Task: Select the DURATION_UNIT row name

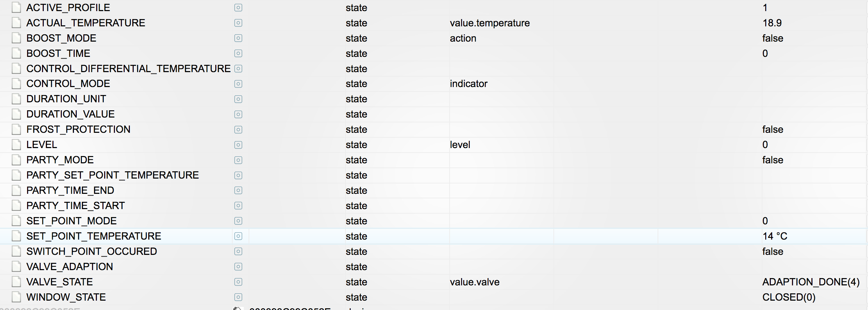Action: click(x=66, y=99)
